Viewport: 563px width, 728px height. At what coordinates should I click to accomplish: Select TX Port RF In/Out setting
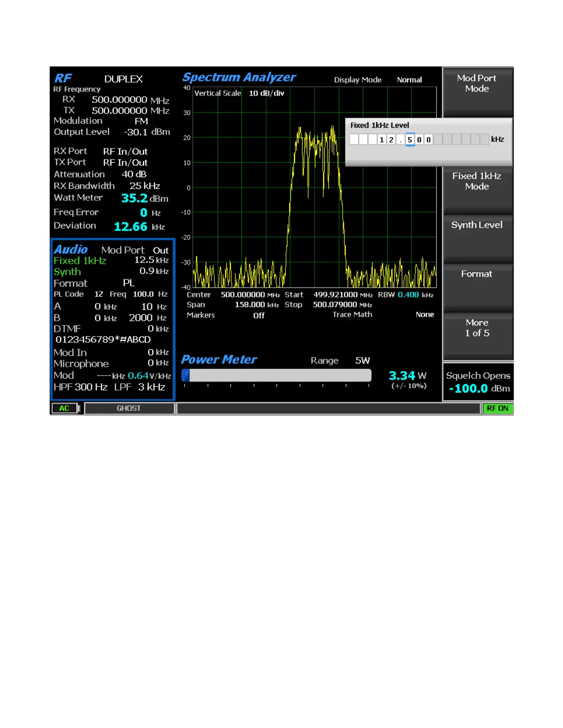point(125,163)
